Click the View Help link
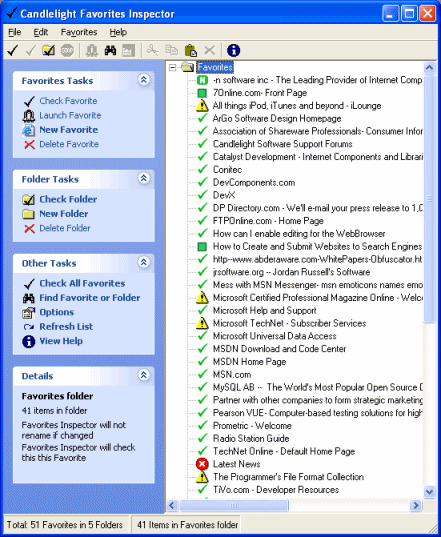Image resolution: width=441 pixels, height=537 pixels. click(x=61, y=341)
